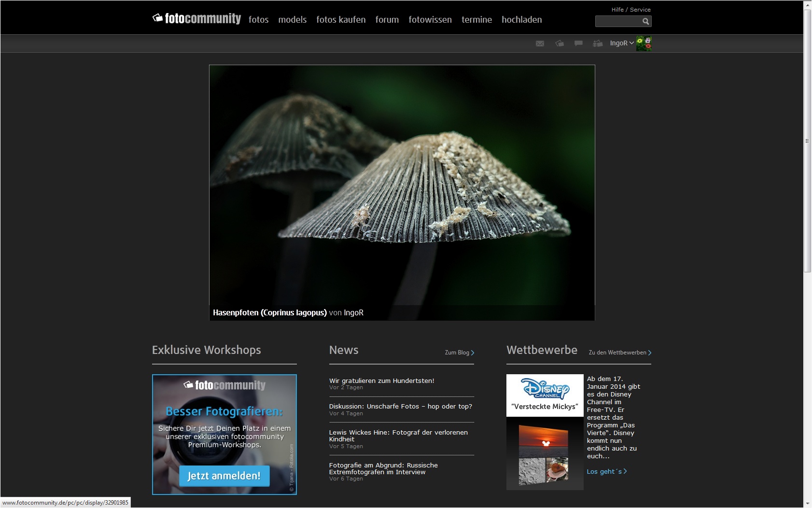Image resolution: width=812 pixels, height=508 pixels.
Task: Open the termine menu item
Action: pyautogui.click(x=476, y=20)
